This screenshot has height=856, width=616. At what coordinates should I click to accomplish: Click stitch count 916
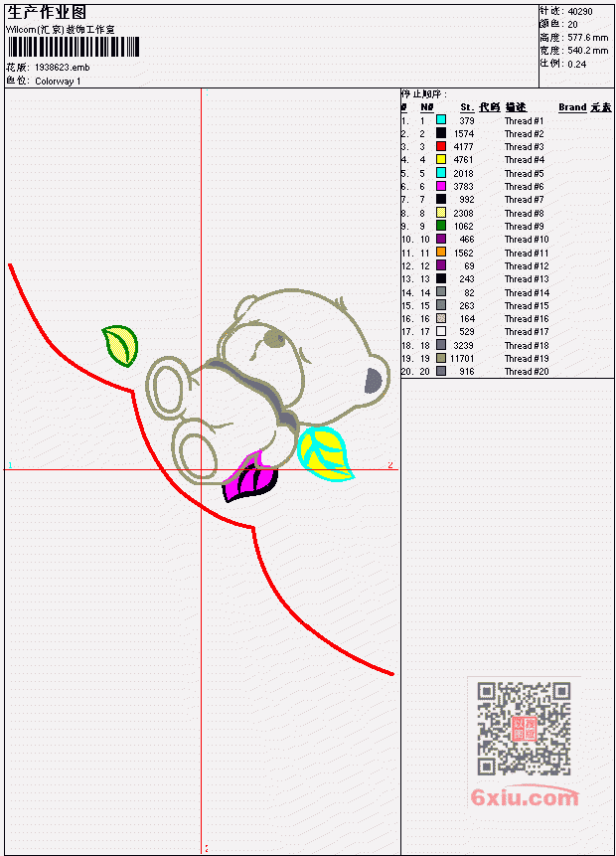[x=467, y=372]
